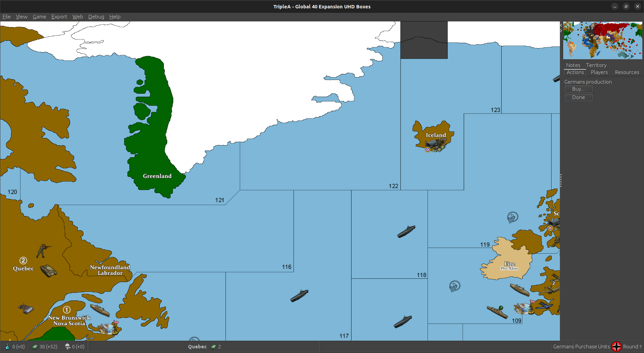The image size is (644, 353).
Task: Open the Debug menu
Action: pos(96,17)
